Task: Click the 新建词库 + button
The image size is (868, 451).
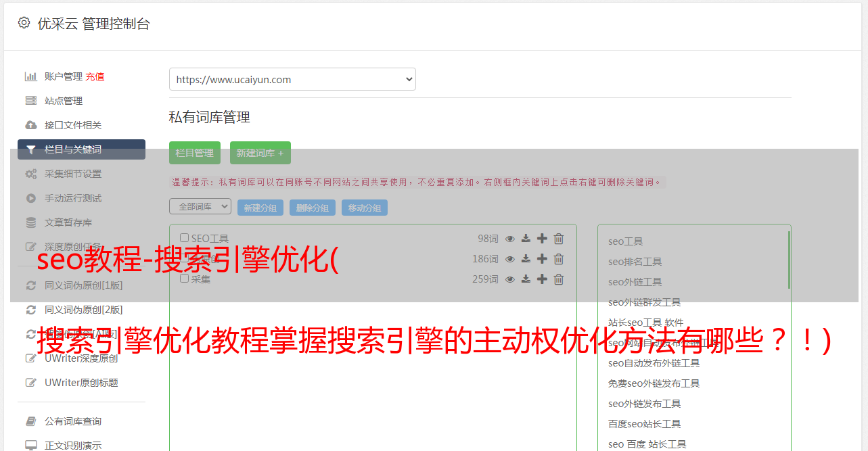Action: (x=260, y=153)
